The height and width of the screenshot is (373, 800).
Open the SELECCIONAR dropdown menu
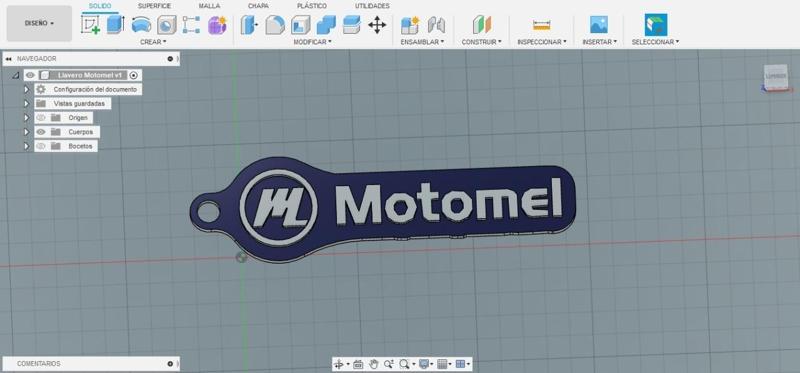coord(655,42)
